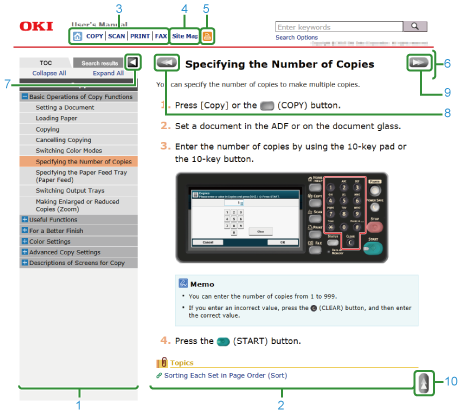460x415 pixels.
Task: Expand the Color Settings section
Action: point(25,241)
